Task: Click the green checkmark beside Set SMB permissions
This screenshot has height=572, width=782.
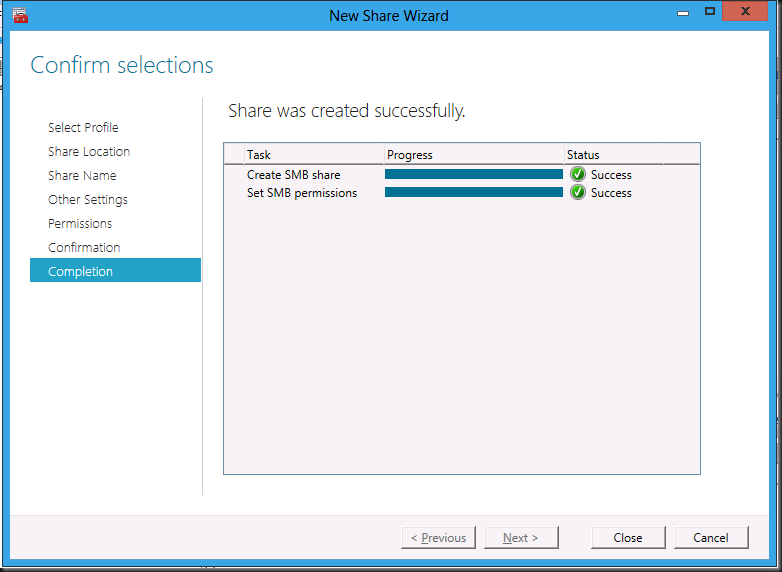Action: 578,192
